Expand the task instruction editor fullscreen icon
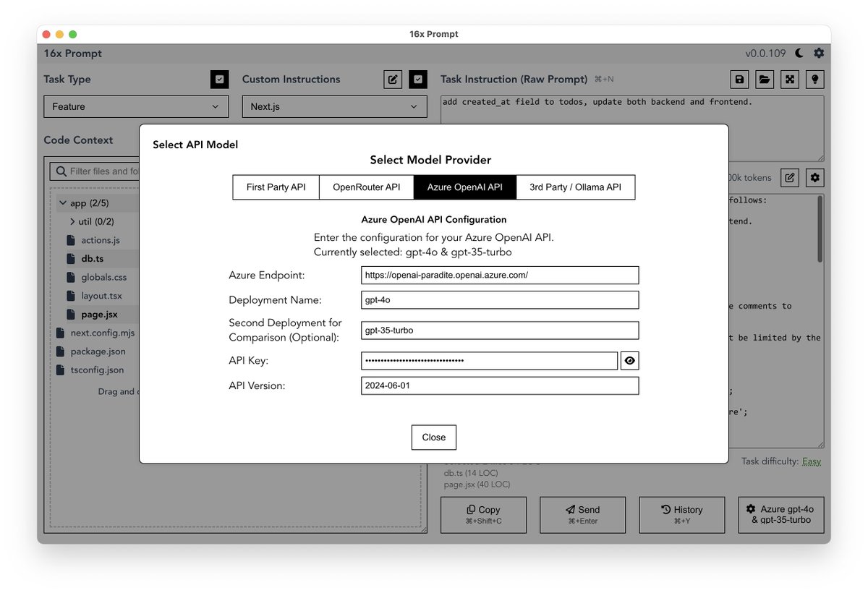868x593 pixels. [x=790, y=80]
